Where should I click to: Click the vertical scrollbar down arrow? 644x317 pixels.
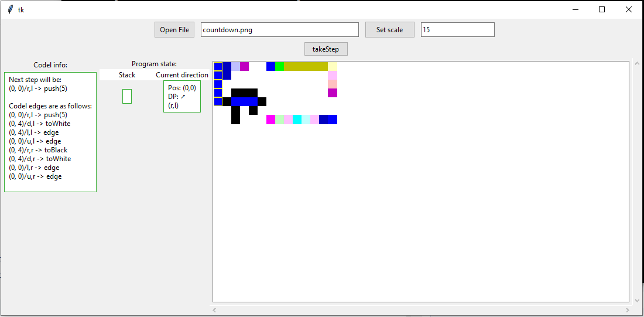636,300
